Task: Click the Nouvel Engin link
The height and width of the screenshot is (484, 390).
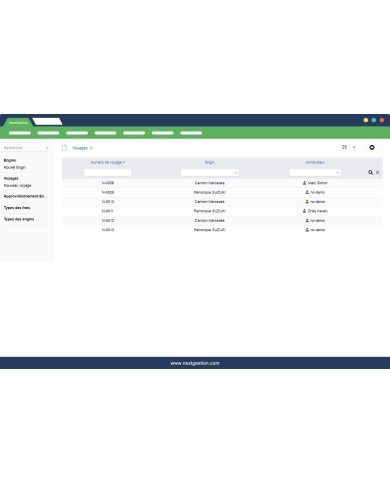Action: (x=15, y=167)
